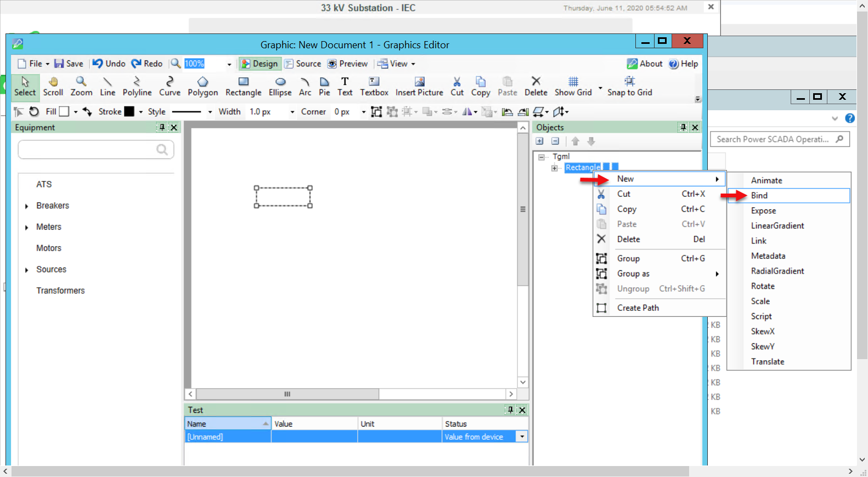Select Create Path in context menu

[x=638, y=308]
